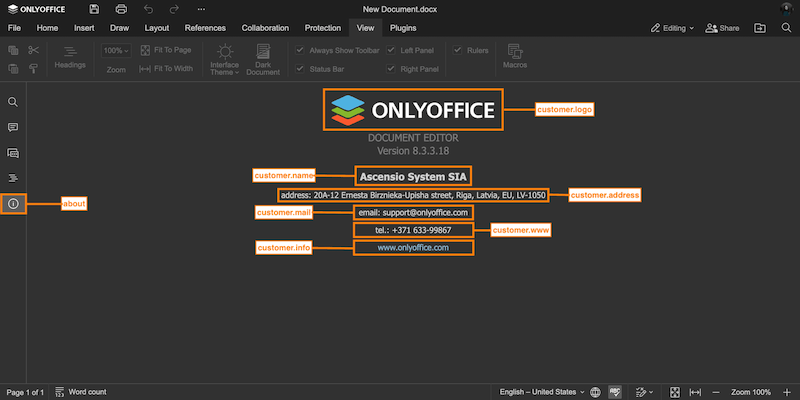Disable the Rulers checkbox
This screenshot has width=800, height=400.
(x=458, y=49)
